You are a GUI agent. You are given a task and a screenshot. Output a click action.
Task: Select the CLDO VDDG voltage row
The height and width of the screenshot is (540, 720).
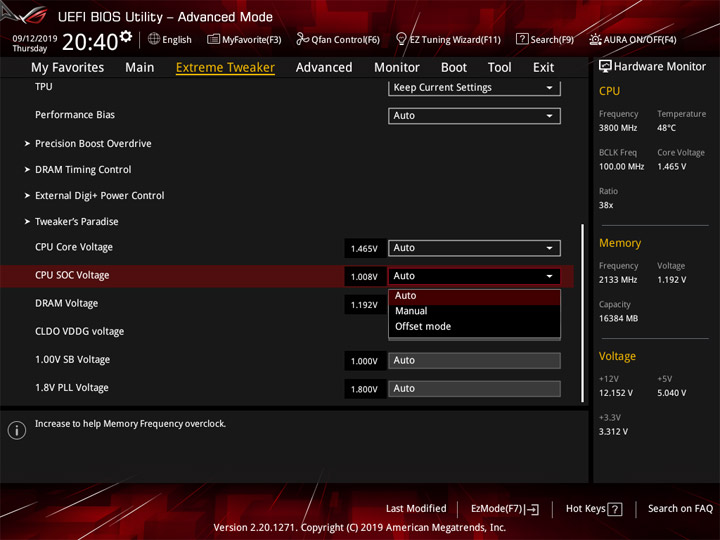[287, 332]
